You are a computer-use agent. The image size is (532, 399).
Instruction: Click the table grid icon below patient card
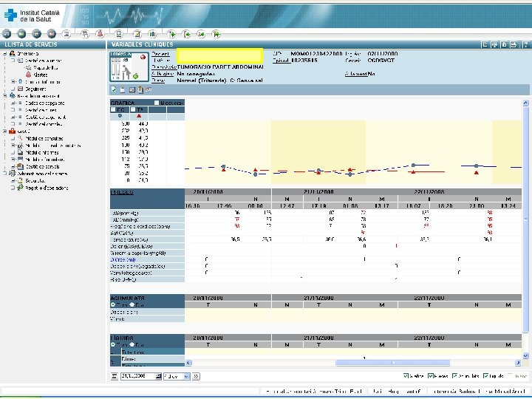[132, 89]
